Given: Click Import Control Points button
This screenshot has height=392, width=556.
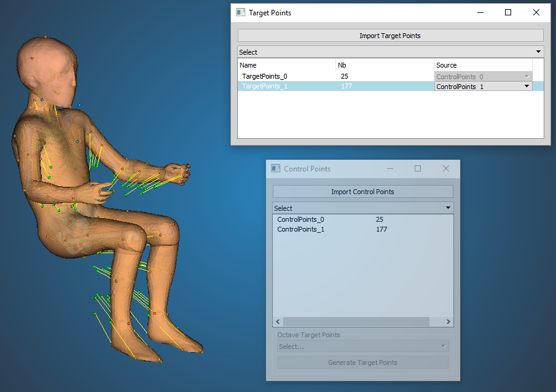Looking at the screenshot, I should click(362, 192).
